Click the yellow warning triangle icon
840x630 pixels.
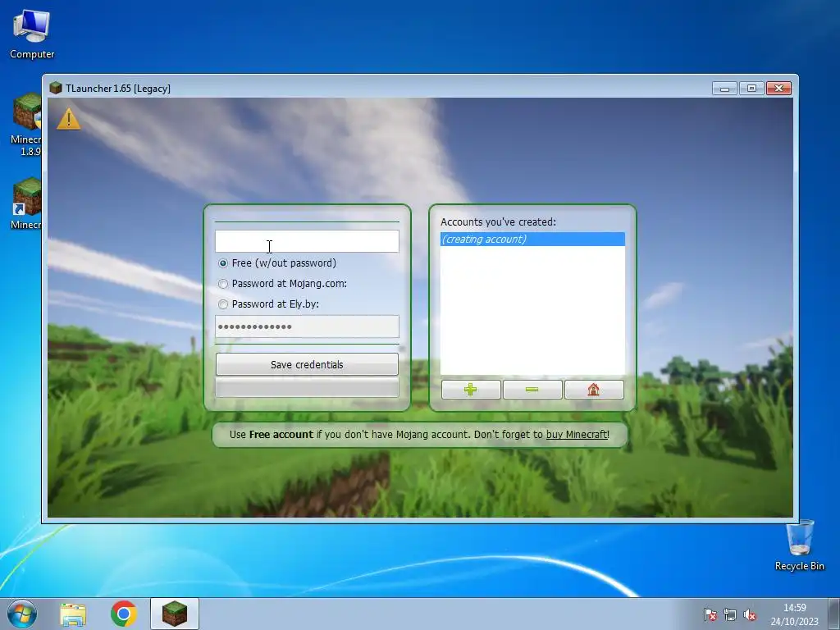(x=69, y=119)
